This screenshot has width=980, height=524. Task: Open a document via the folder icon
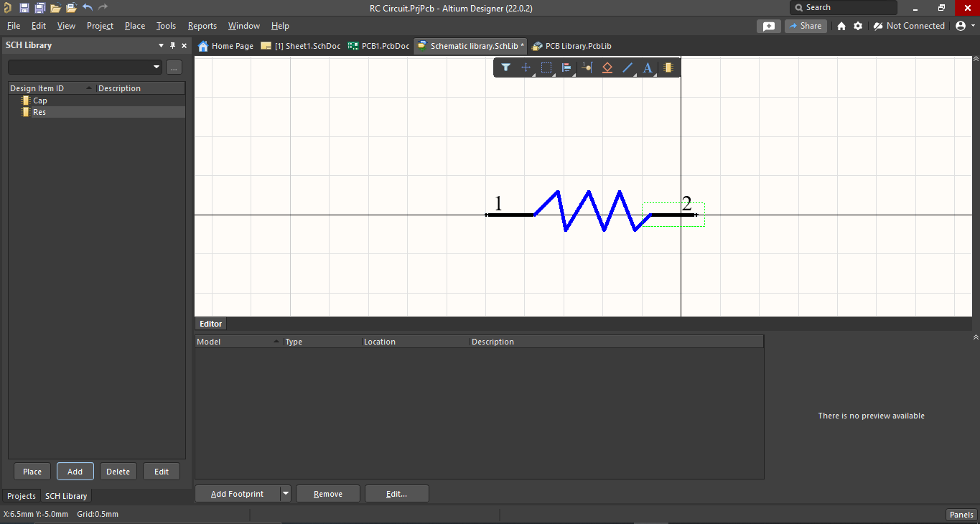pos(55,8)
